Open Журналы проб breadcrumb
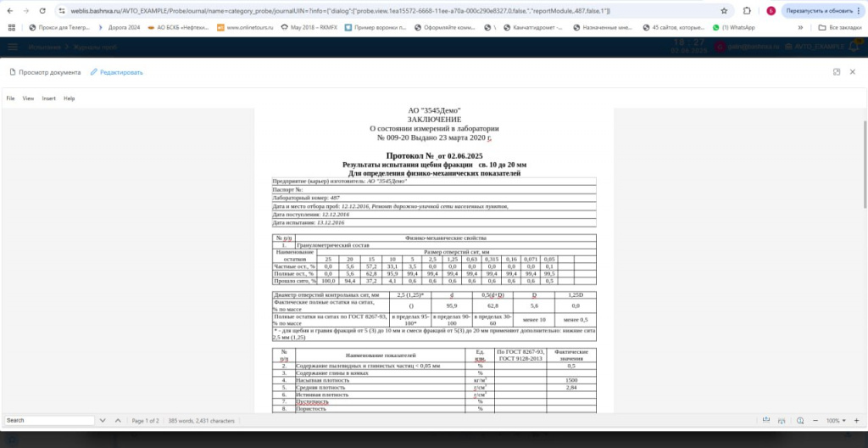Image resolution: width=868 pixels, height=448 pixels. 95,48
